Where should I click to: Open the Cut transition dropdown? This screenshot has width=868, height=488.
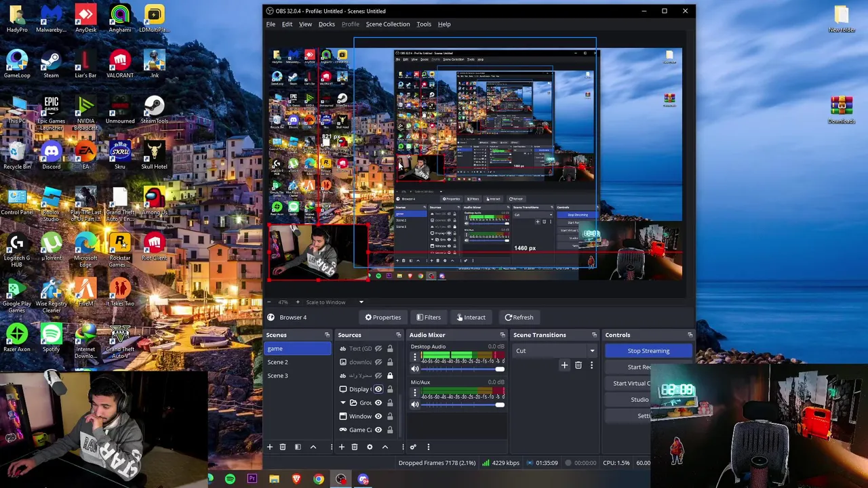(x=555, y=350)
